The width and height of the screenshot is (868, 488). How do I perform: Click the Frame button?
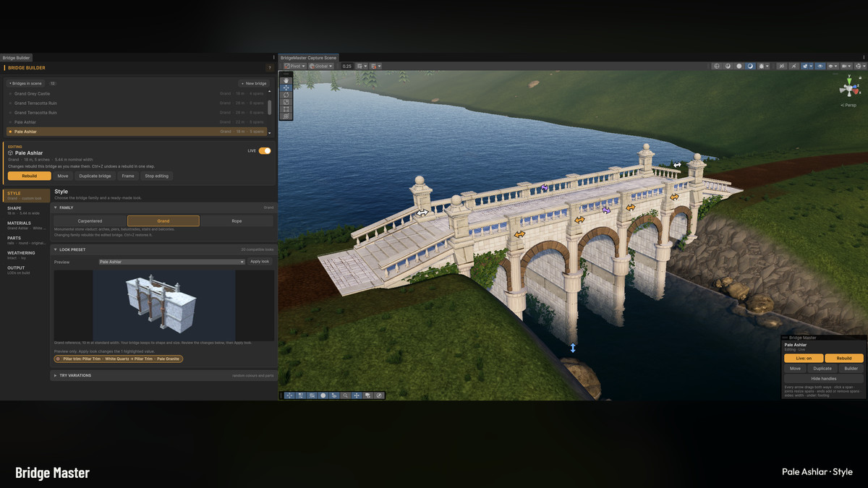pyautogui.click(x=128, y=176)
